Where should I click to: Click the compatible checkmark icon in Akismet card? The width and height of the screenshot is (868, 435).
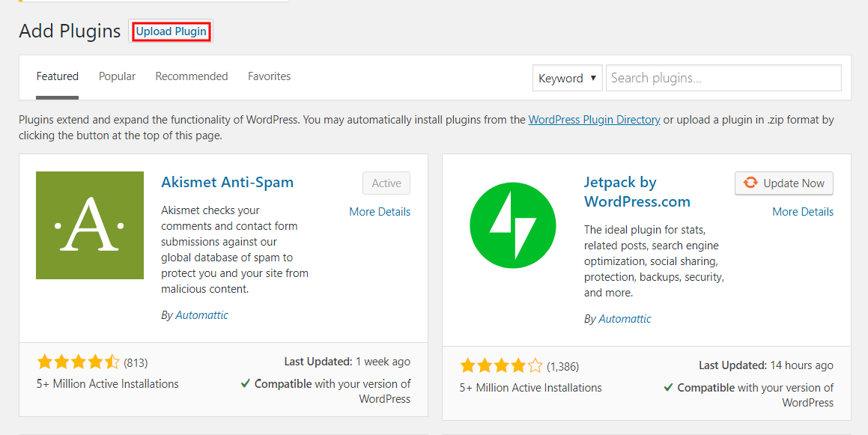[x=245, y=383]
